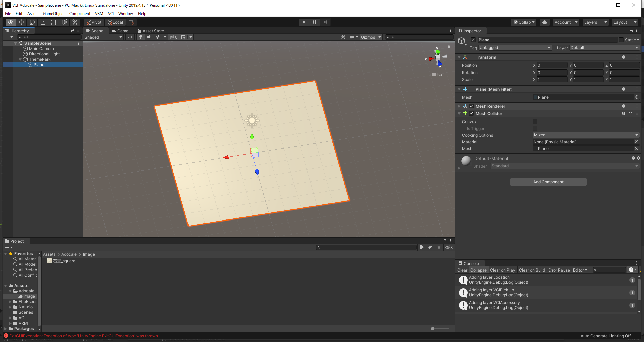Open Cooking Options dropdown
The width and height of the screenshot is (644, 342).
(586, 135)
